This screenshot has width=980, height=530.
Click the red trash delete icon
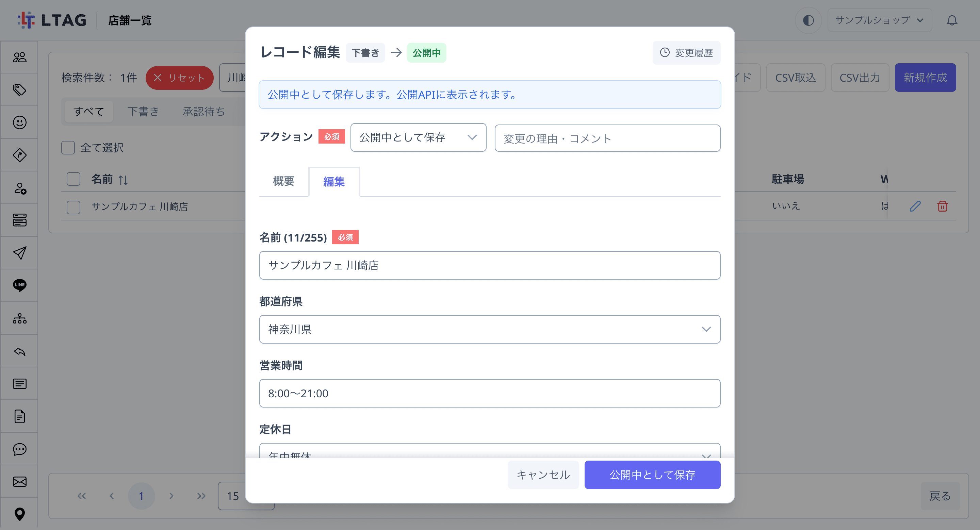[x=942, y=206]
